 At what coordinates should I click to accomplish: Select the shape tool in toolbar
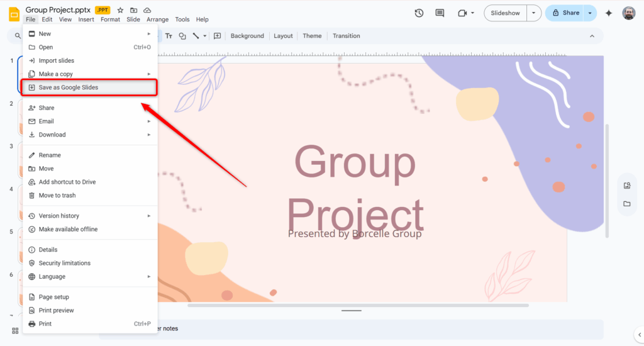182,36
